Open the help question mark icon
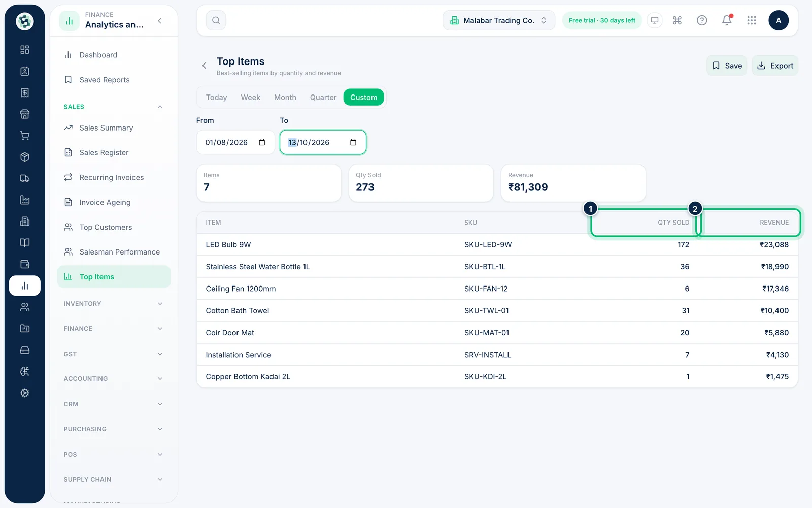 click(x=702, y=20)
